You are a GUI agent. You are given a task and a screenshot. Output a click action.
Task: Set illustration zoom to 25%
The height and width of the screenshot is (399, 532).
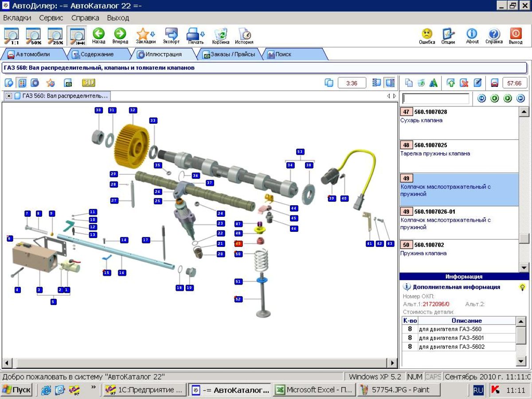click(55, 36)
